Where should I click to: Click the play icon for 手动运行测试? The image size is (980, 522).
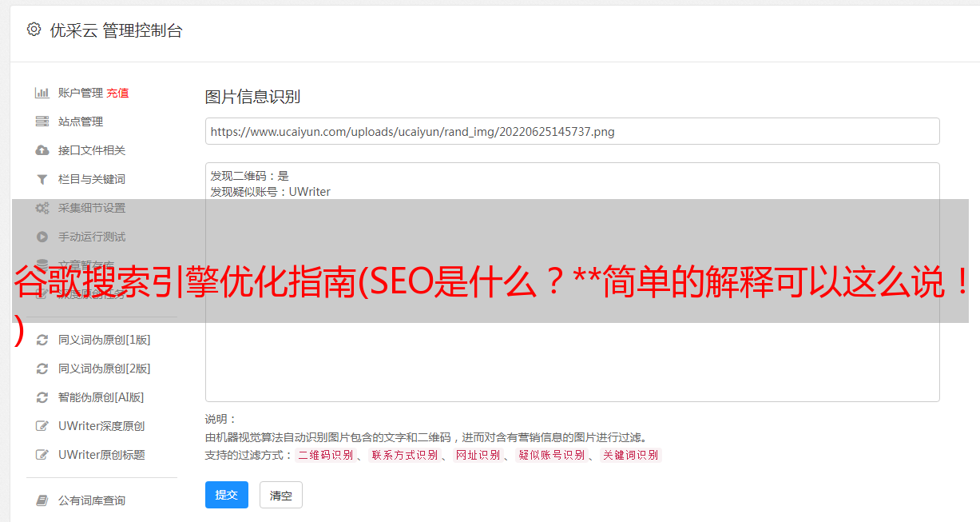(42, 237)
